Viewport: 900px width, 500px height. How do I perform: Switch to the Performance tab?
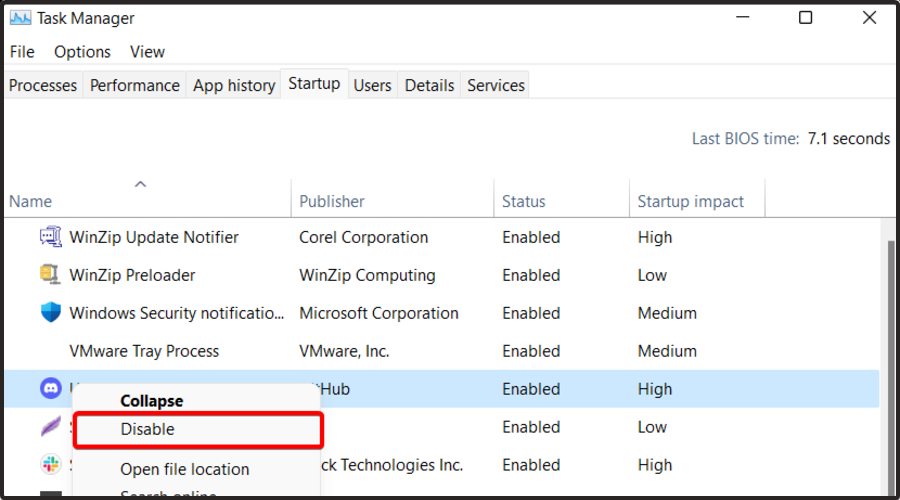coord(135,86)
